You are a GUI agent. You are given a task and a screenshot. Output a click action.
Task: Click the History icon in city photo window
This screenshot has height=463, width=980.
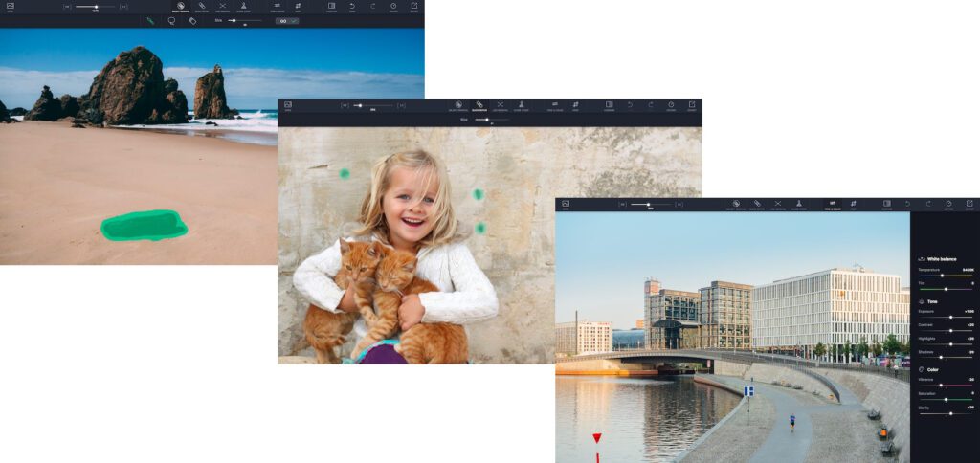(947, 205)
